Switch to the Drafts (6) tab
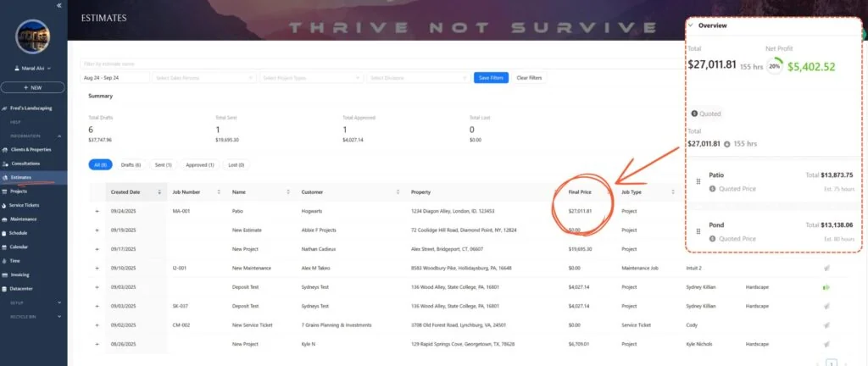868x366 pixels. click(131, 164)
